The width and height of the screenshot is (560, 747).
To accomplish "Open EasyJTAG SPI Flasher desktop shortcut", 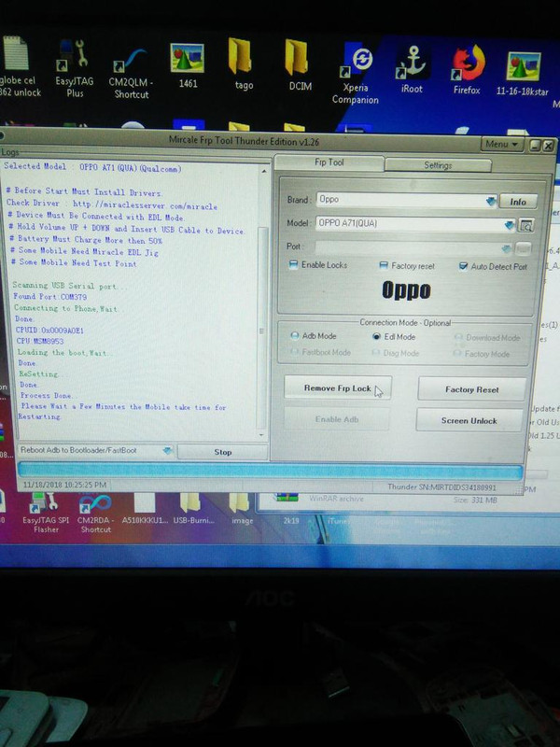I will [x=46, y=512].
